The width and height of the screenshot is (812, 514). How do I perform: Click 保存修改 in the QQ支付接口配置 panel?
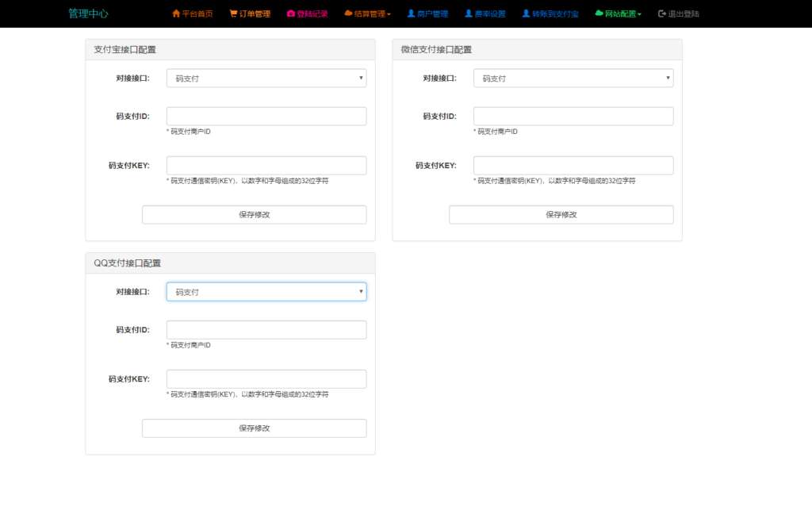pyautogui.click(x=254, y=428)
